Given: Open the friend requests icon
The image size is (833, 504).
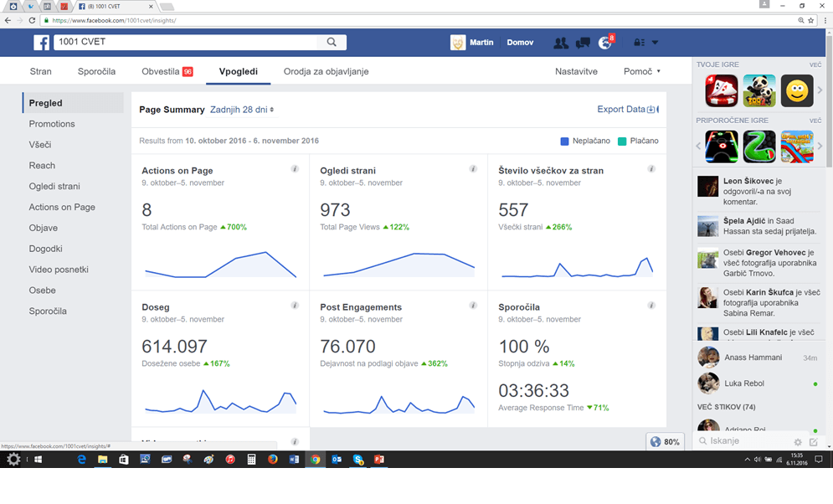Looking at the screenshot, I should click(x=560, y=43).
